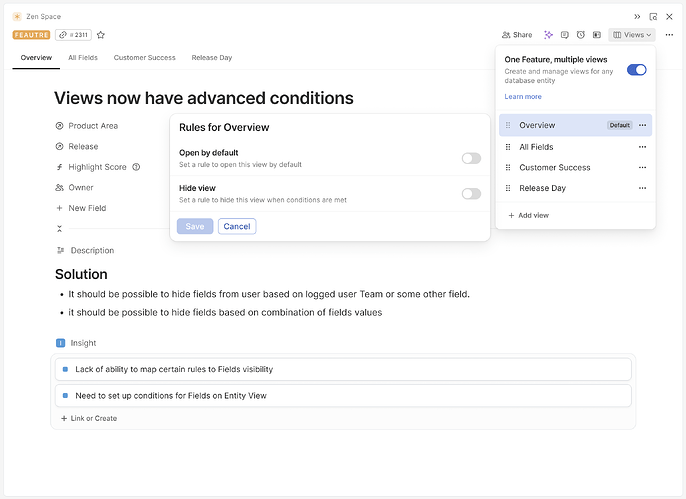The image size is (686, 499).
Task: Star this feature as favorite
Action: tap(101, 35)
